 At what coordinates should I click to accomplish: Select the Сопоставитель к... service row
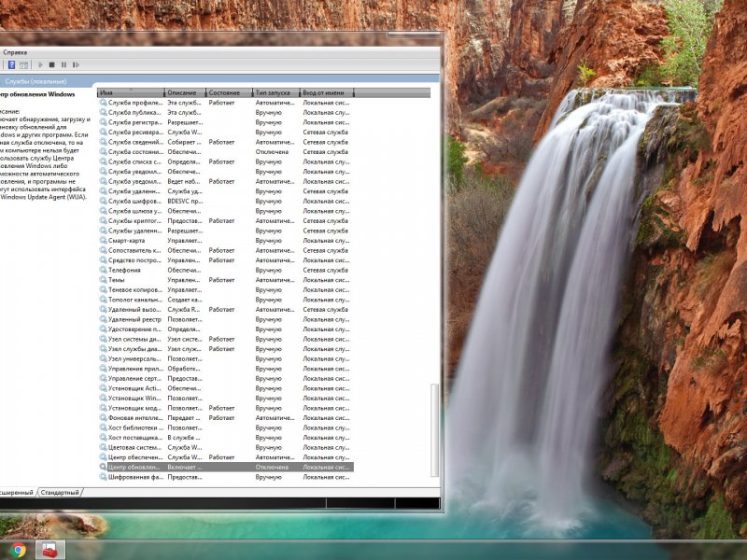click(226, 250)
